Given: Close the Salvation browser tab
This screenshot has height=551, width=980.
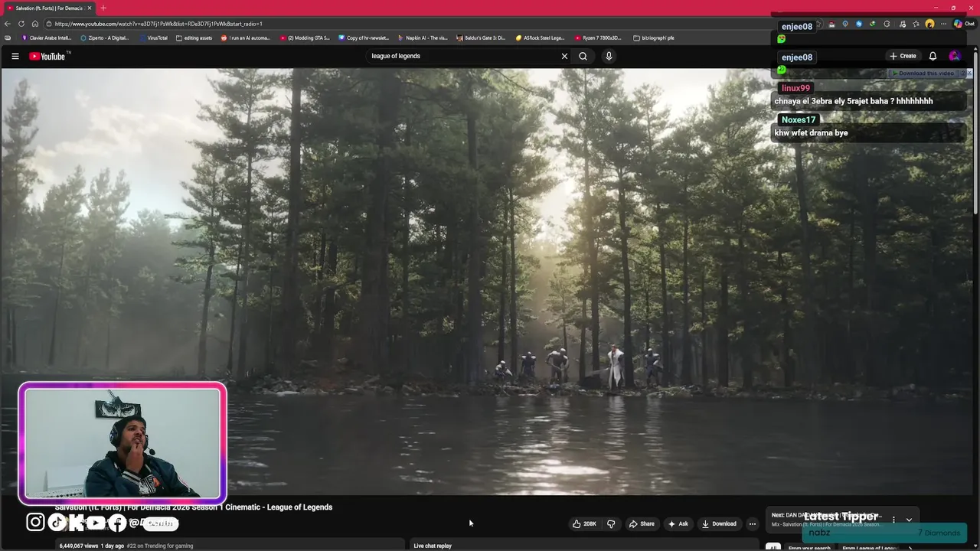Looking at the screenshot, I should tap(90, 8).
